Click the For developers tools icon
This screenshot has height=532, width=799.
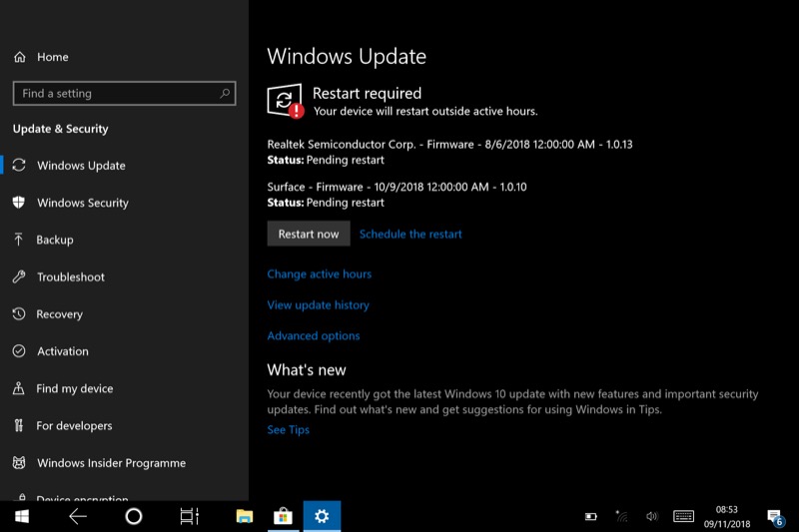(19, 425)
